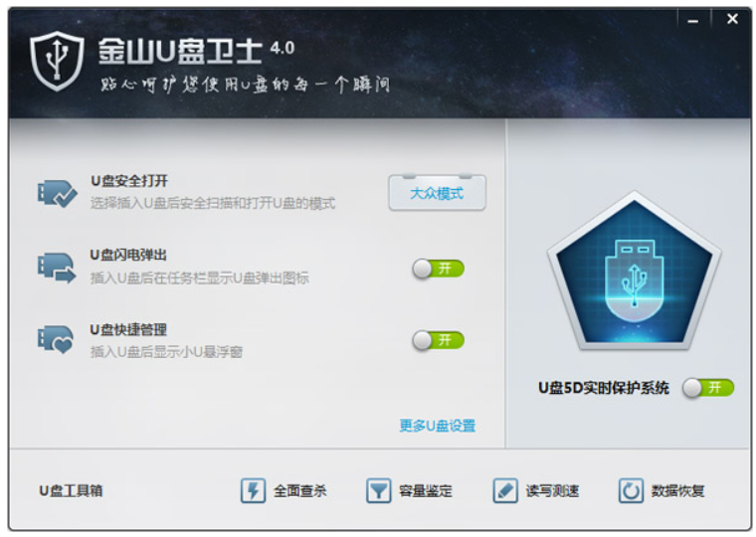Image resolution: width=756 pixels, height=537 pixels.
Task: Select the 数据恢复 tool label
Action: pyautogui.click(x=677, y=491)
